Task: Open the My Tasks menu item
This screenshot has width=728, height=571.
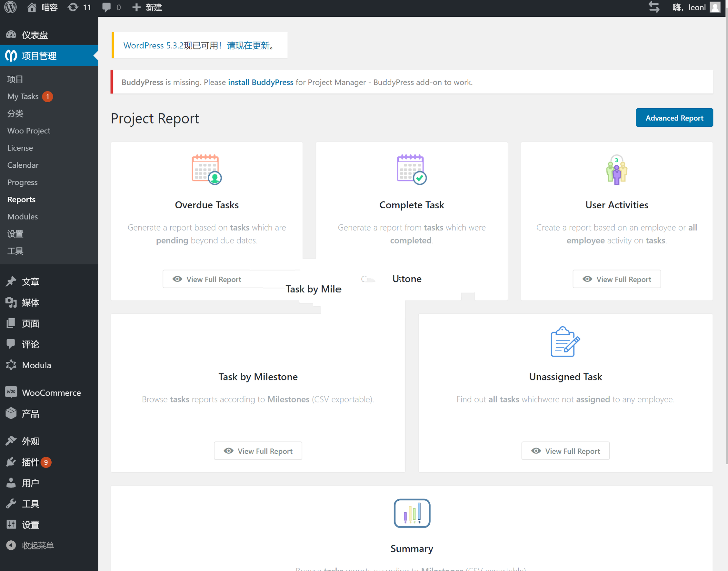Action: [23, 97]
